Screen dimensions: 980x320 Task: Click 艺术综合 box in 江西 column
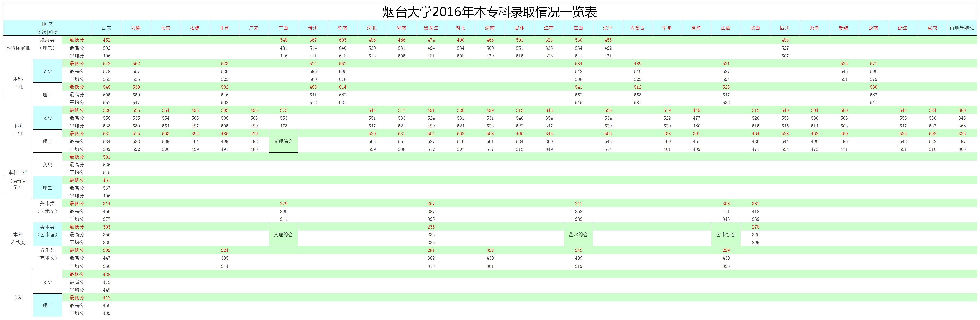(578, 234)
